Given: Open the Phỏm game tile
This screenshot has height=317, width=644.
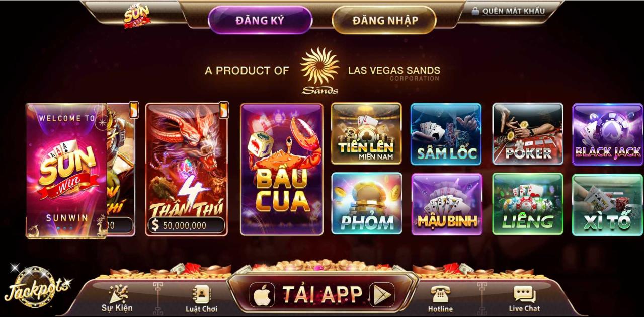Looking at the screenshot, I should tap(367, 204).
